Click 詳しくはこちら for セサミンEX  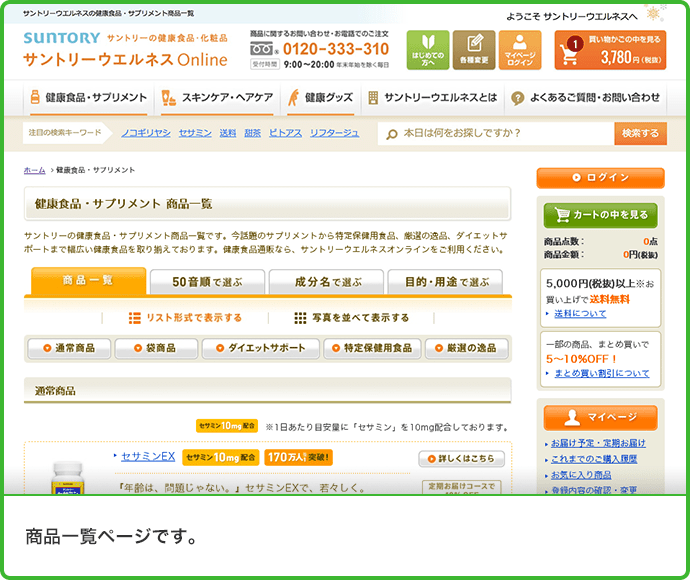461,459
